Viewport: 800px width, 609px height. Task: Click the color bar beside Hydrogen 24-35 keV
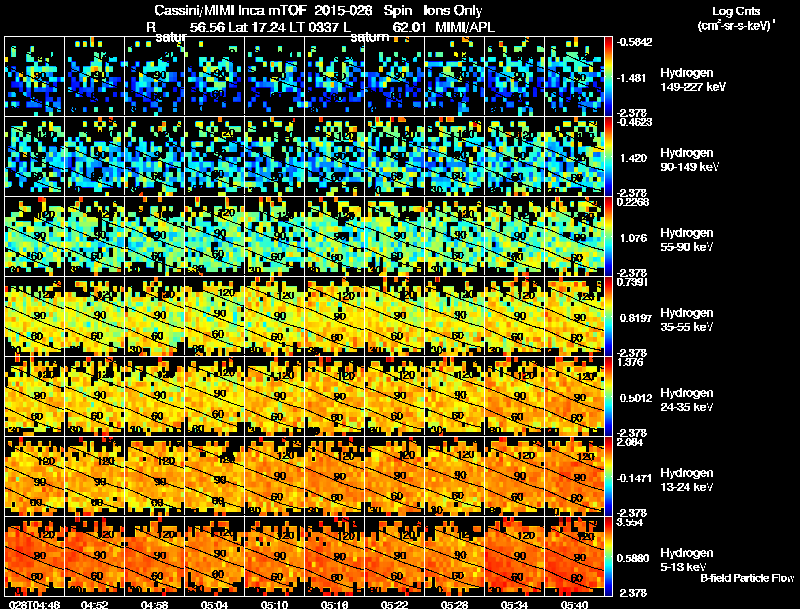(608, 396)
